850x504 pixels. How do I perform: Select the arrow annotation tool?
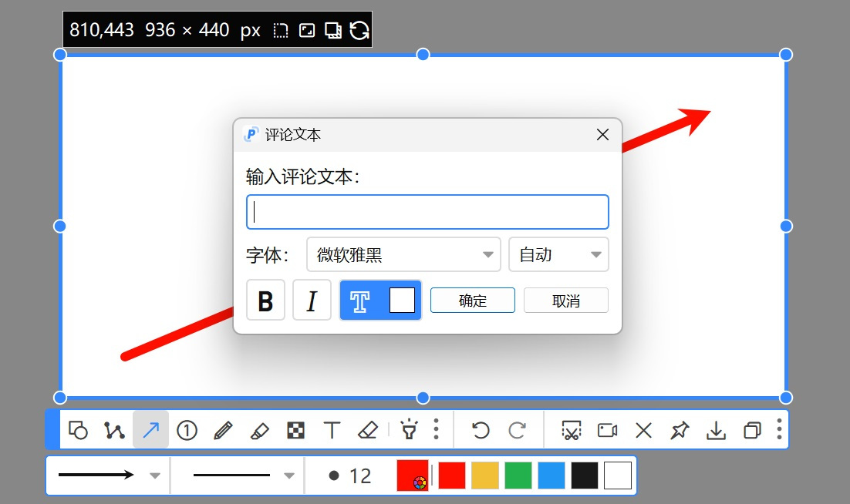(150, 430)
